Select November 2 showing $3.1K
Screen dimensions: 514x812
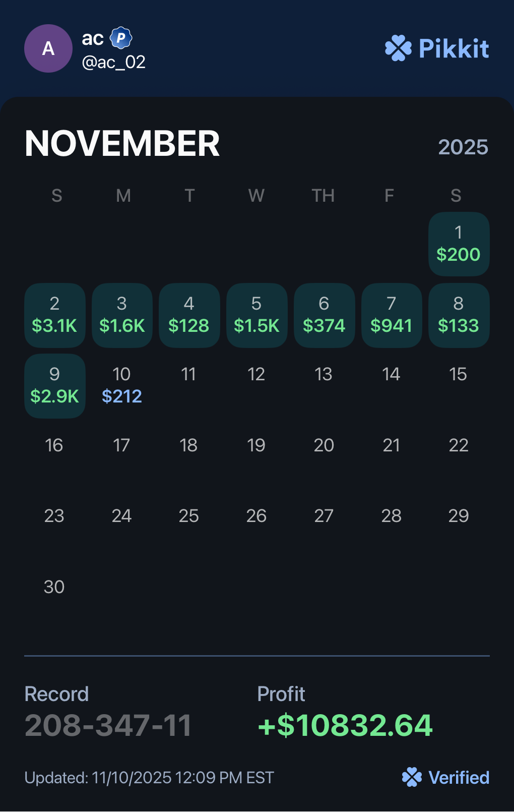55,315
